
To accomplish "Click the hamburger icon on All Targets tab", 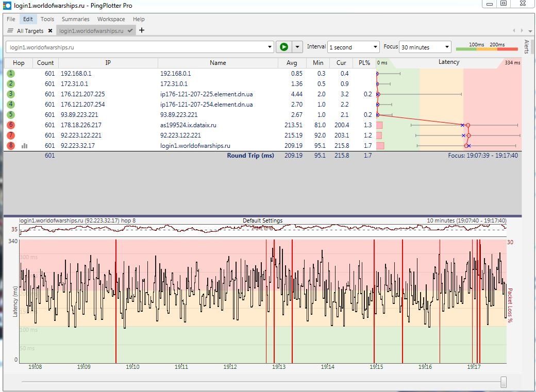I will (x=10, y=31).
